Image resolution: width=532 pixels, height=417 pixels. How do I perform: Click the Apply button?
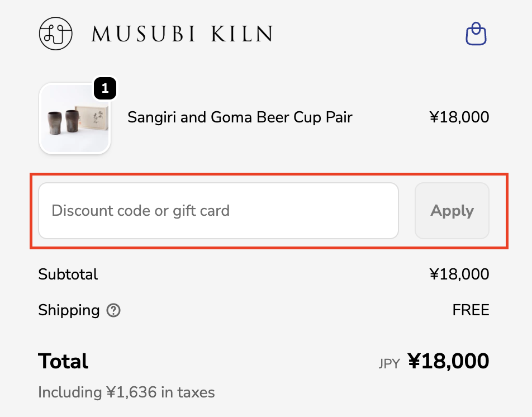point(452,211)
